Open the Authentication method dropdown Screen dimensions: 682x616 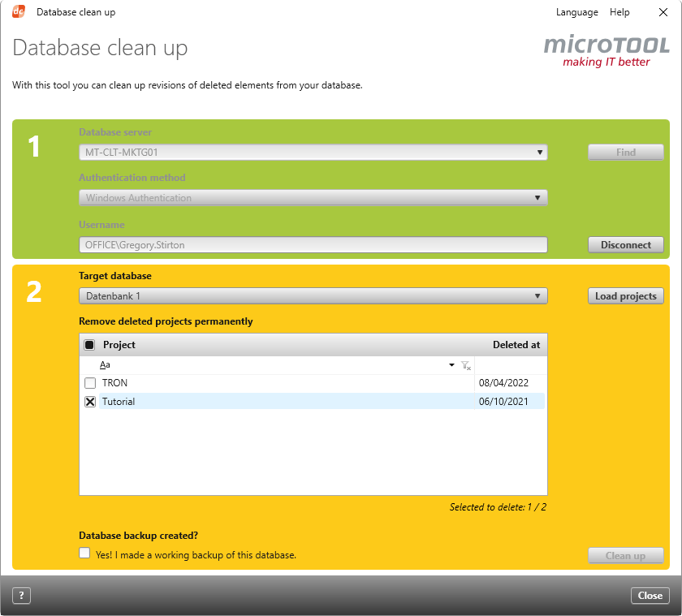tap(537, 197)
